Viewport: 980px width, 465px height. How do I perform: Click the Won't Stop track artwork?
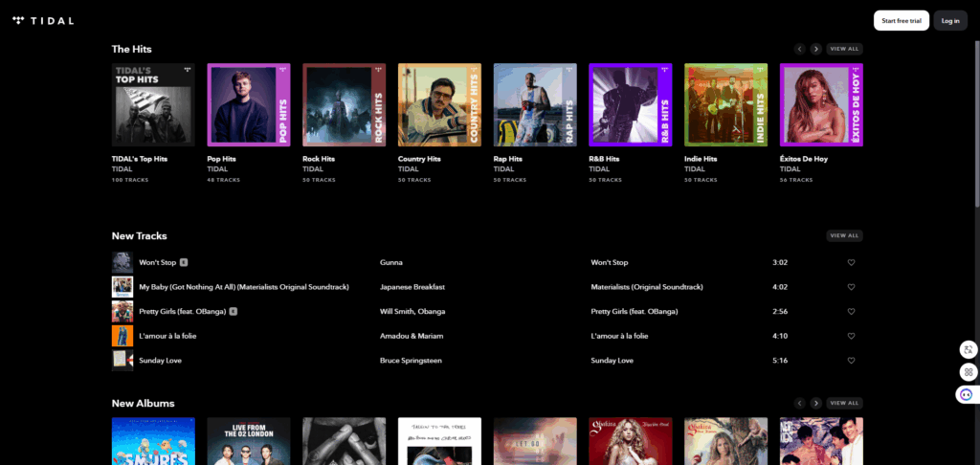coord(122,262)
